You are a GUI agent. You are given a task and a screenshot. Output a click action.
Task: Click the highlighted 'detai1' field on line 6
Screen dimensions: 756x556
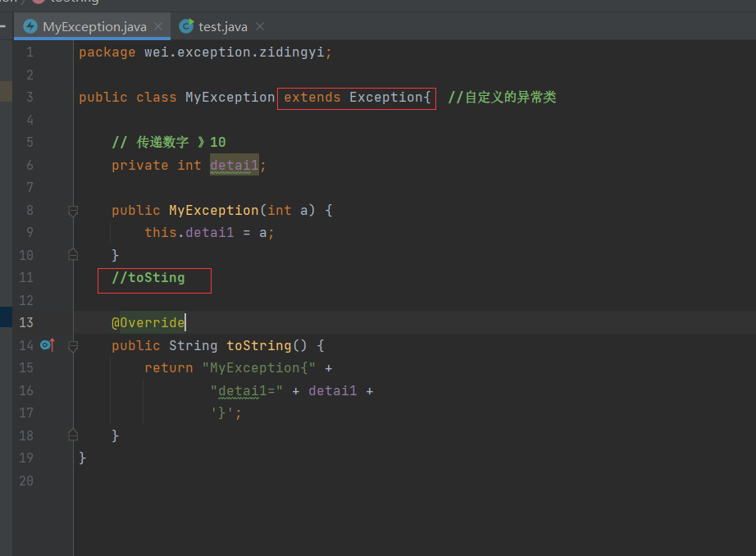coord(235,166)
